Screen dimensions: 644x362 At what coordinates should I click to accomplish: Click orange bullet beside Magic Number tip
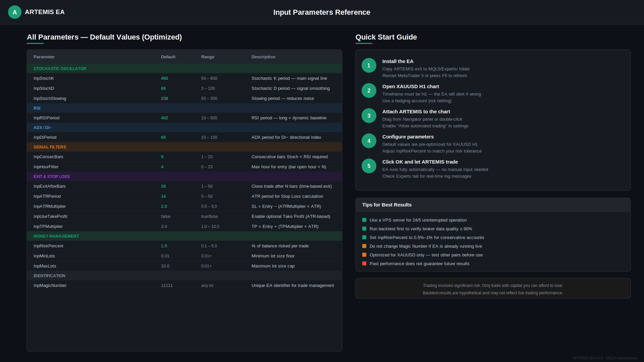[x=364, y=246]
